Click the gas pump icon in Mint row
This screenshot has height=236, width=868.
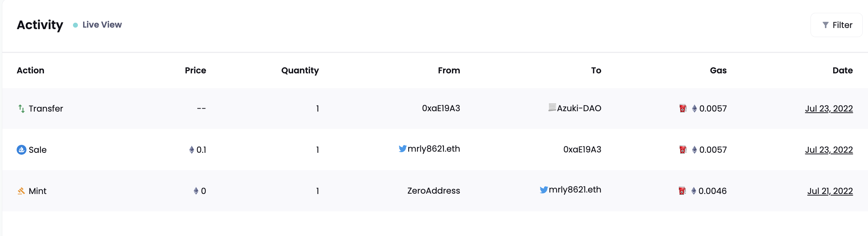(x=682, y=191)
